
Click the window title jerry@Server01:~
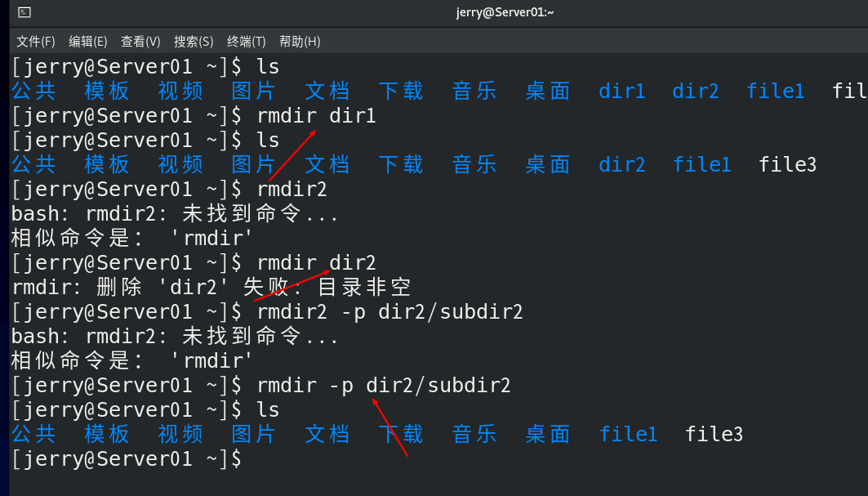coord(505,12)
